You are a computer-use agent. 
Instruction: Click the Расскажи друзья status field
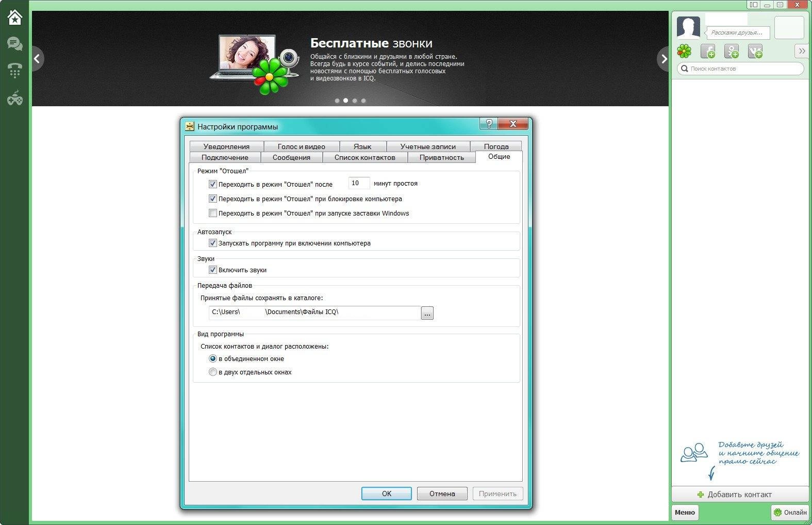[x=738, y=32]
